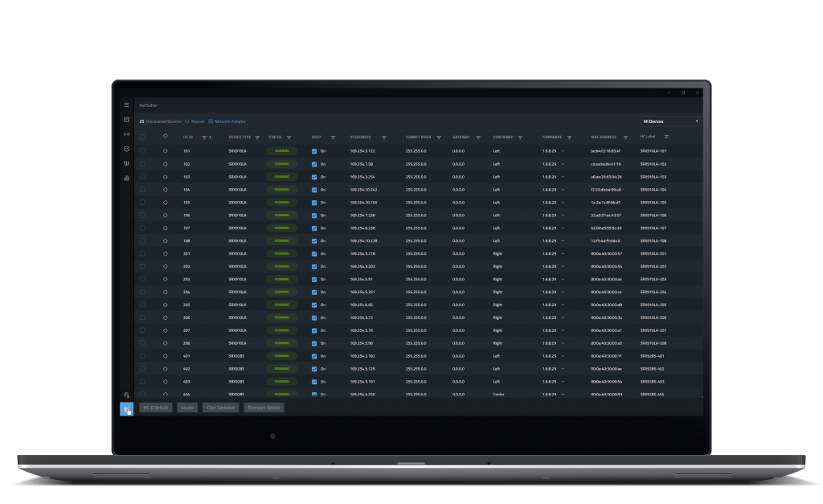Click the locate diamond icon for device 101

point(166,151)
